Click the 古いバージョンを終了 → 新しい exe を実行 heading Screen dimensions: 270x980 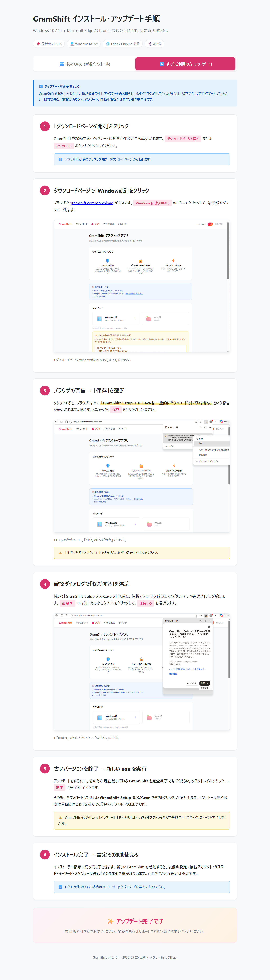click(x=100, y=768)
